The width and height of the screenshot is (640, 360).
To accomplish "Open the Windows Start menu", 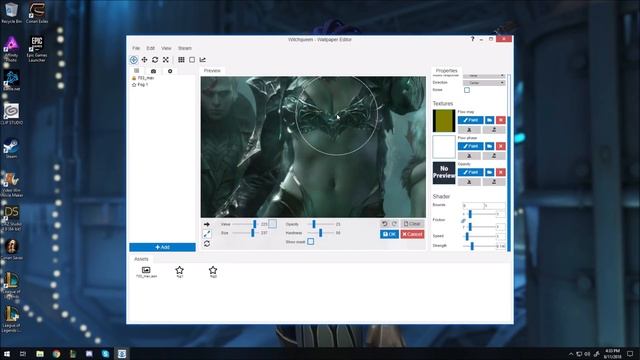I will 7,354.
